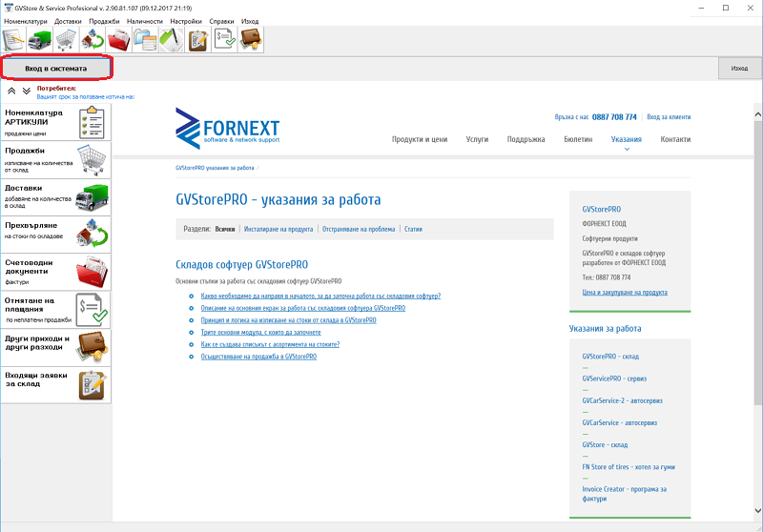Open the Продажби menu
This screenshot has height=532, width=763.
104,21
